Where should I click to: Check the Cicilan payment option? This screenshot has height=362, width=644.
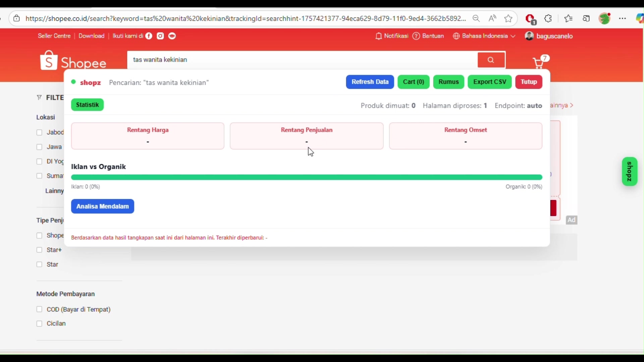point(39,324)
